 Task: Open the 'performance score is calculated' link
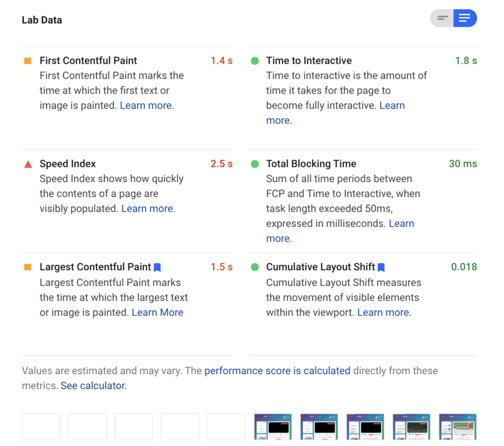coord(277,371)
